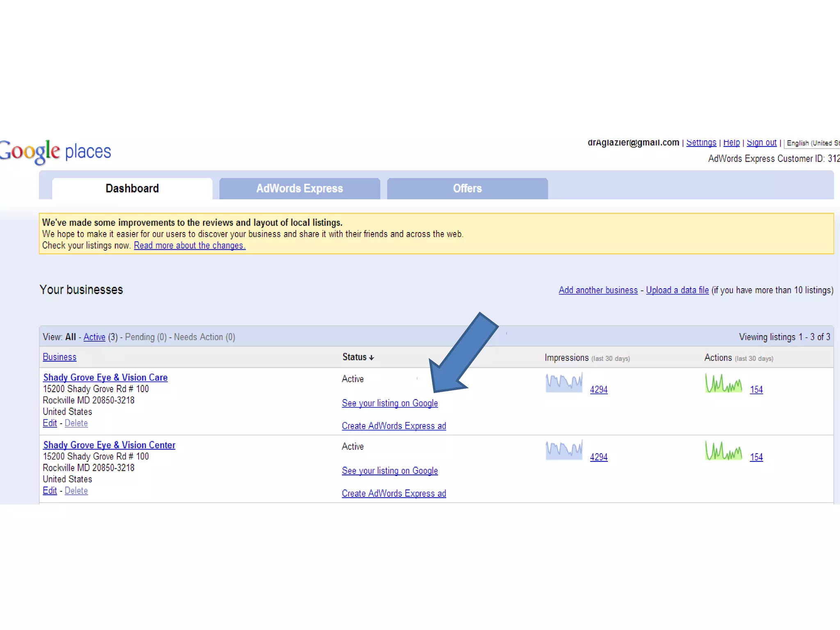Screen dimensions: 840x630
Task: Click Vision Center's green actions sparkline chart
Action: (x=724, y=450)
